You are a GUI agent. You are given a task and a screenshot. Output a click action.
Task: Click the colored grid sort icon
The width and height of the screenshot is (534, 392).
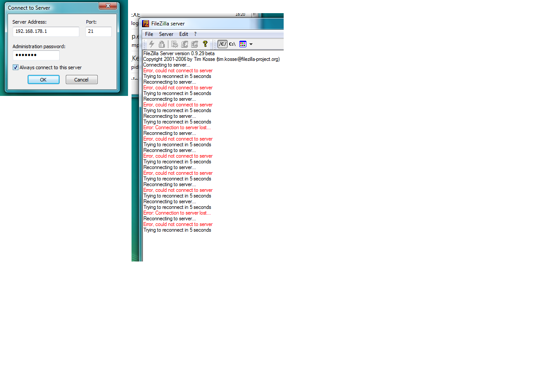[243, 44]
